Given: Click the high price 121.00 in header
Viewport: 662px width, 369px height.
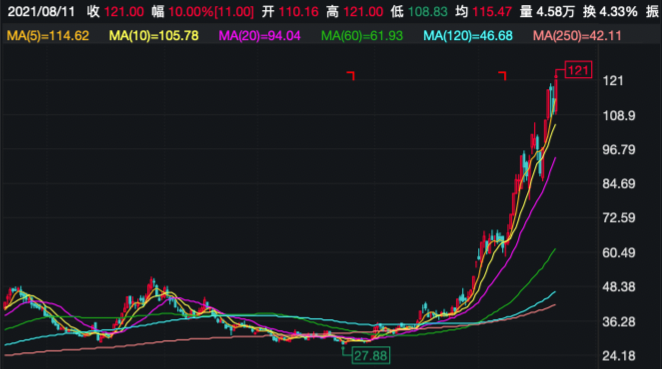Looking at the screenshot, I should [x=364, y=11].
